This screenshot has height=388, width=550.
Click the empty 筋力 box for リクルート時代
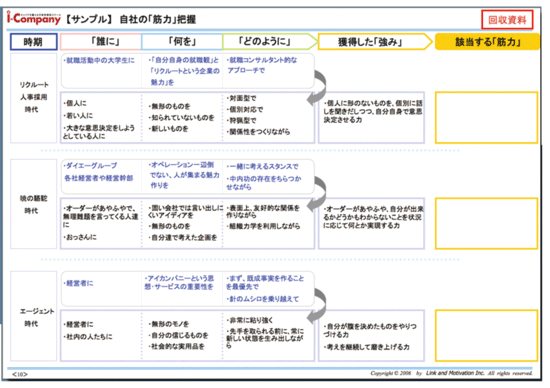pos(487,118)
